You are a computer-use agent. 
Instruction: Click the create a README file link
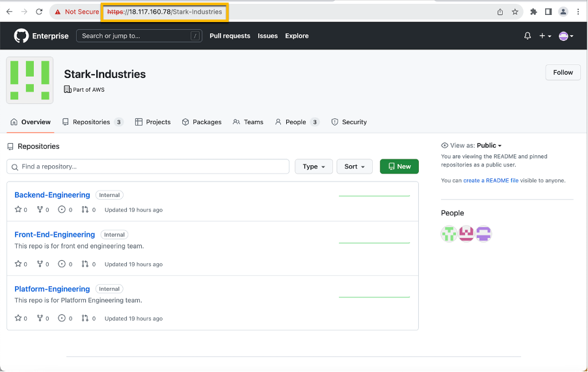point(491,180)
